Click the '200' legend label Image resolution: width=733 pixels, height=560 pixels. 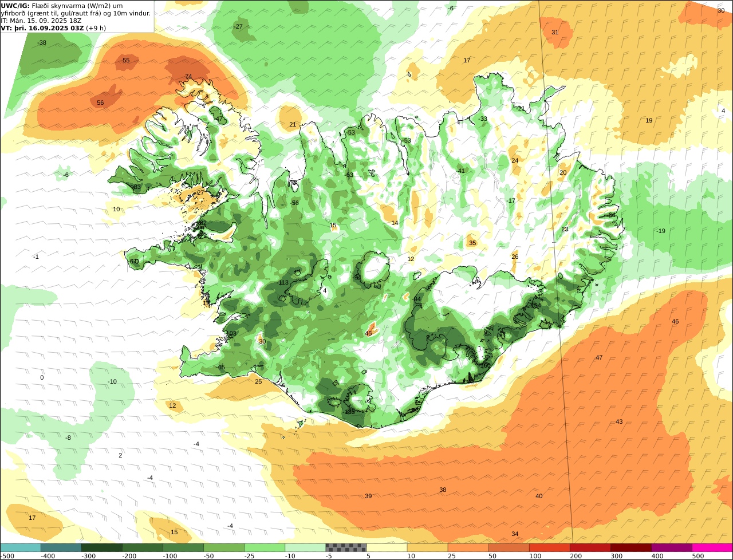coord(576,555)
